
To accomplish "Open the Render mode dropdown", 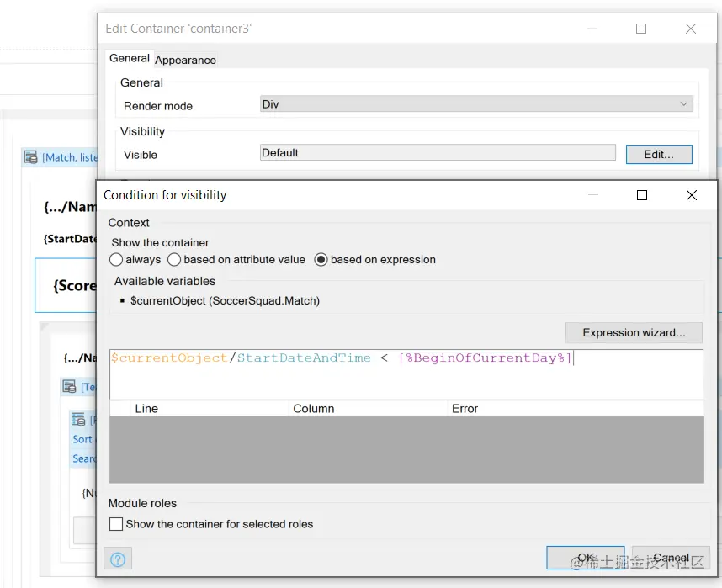I will point(476,104).
